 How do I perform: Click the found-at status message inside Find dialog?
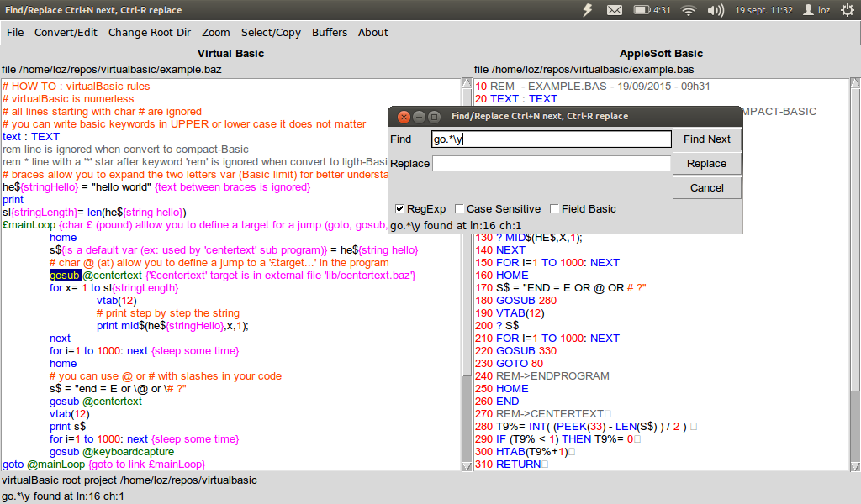456,226
